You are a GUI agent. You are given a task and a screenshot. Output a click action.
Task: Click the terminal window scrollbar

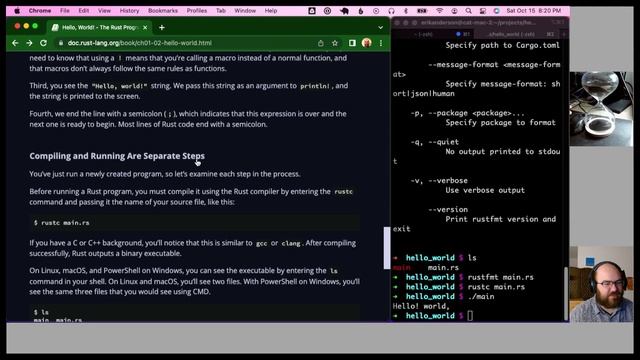[x=566, y=293]
